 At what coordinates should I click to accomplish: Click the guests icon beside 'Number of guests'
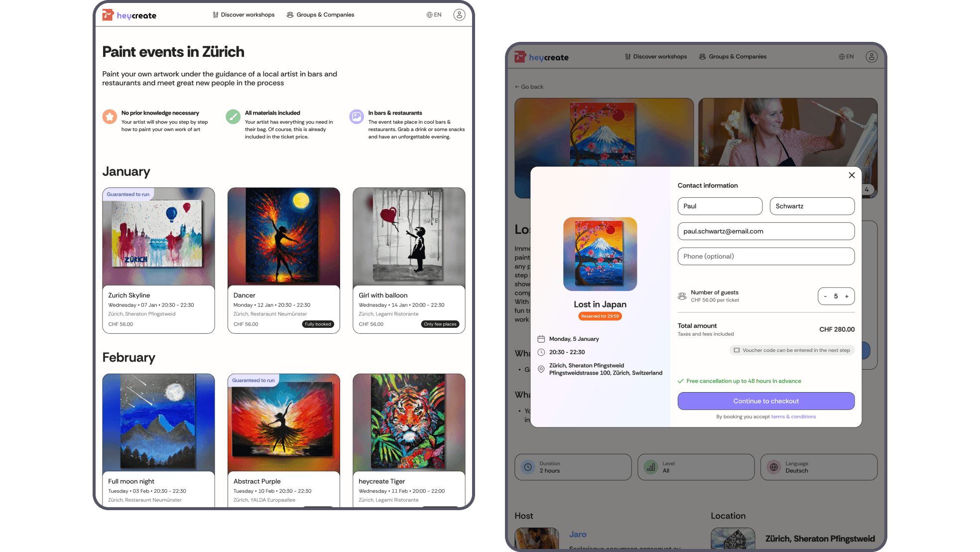click(x=682, y=295)
